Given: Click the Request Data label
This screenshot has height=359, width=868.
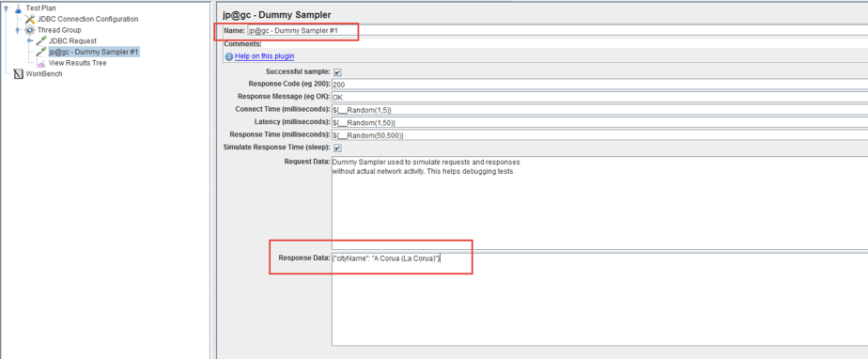Looking at the screenshot, I should pos(307,162).
